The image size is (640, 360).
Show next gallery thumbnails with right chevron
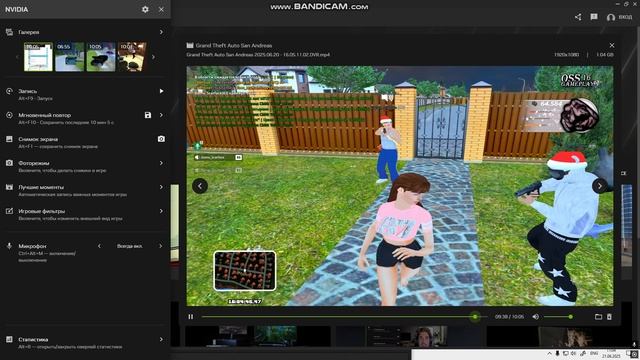click(153, 57)
